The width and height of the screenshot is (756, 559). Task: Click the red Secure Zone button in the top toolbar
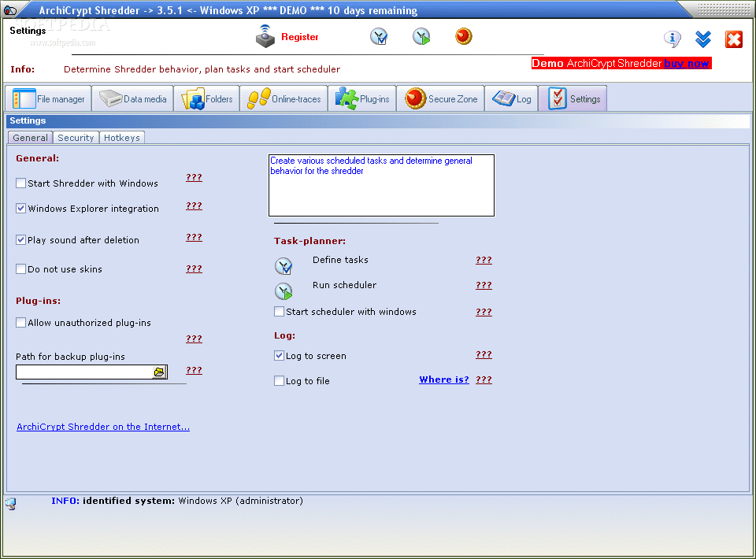pyautogui.click(x=463, y=36)
